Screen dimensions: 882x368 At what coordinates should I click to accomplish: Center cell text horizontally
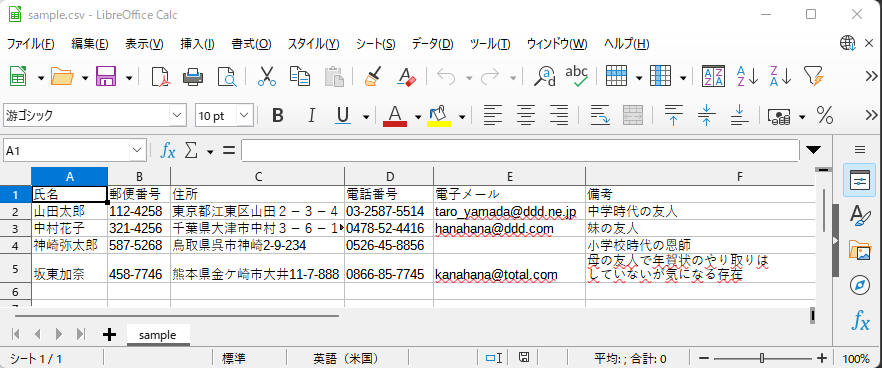point(526,116)
